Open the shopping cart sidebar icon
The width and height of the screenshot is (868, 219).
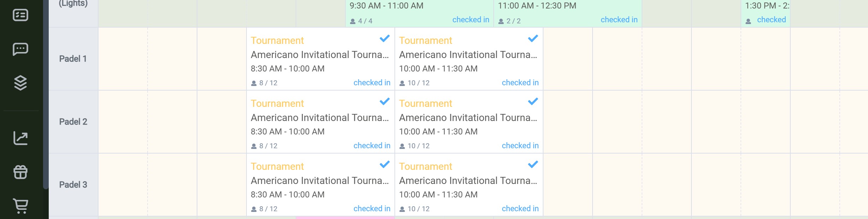pos(20,206)
